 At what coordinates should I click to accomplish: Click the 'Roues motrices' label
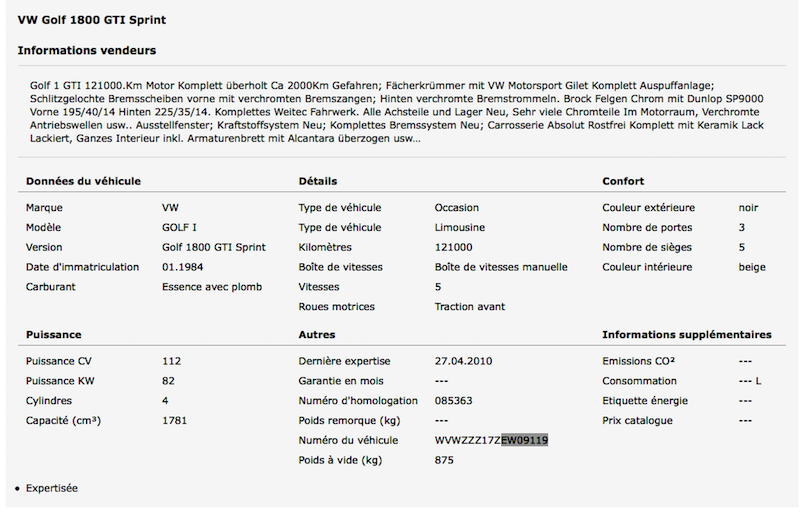337,307
